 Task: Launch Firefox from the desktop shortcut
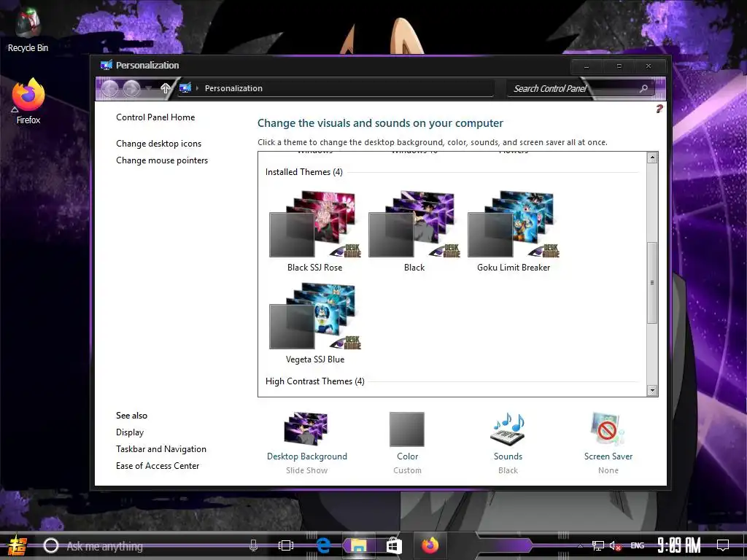pos(28,101)
